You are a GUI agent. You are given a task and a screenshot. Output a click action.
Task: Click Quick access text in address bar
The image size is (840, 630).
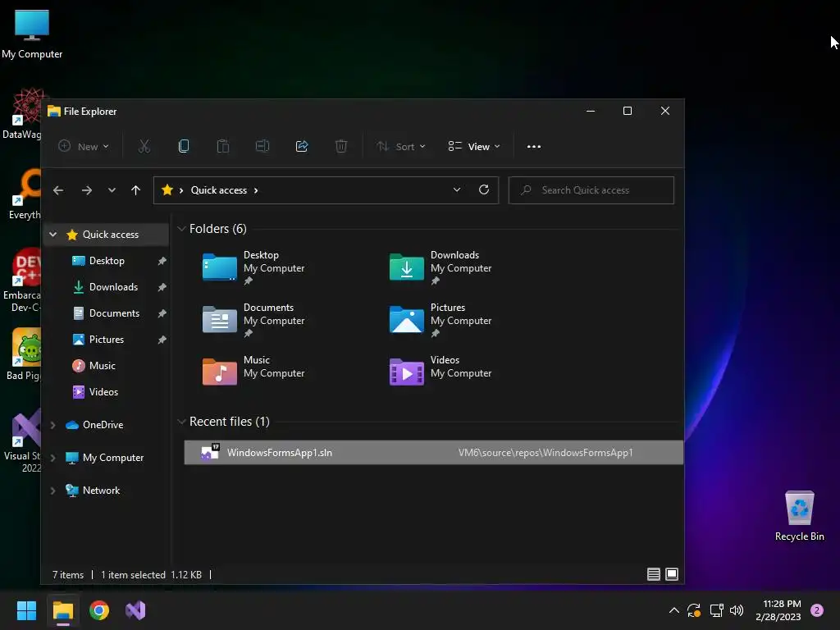218,190
